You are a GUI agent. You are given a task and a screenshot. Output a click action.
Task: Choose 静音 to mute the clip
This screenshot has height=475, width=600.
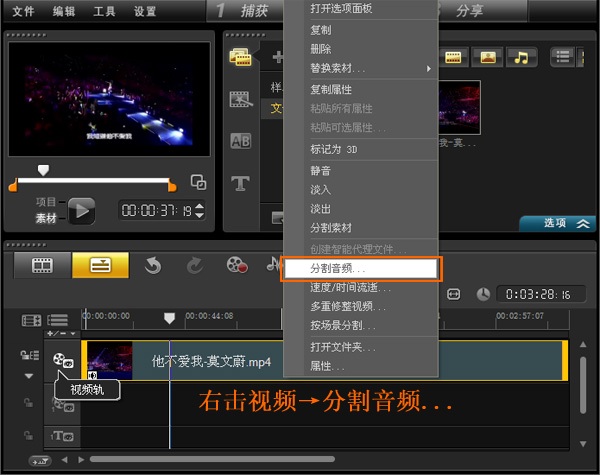pos(360,171)
